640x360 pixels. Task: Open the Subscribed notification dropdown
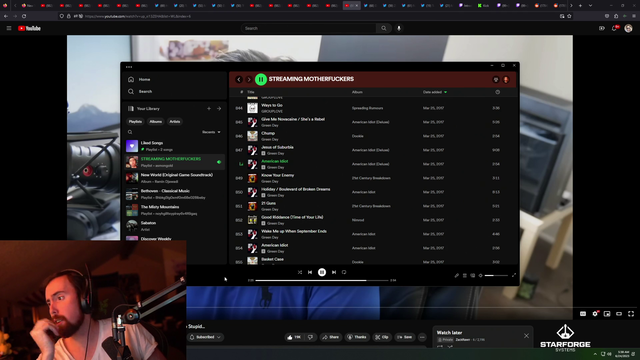[205, 337]
